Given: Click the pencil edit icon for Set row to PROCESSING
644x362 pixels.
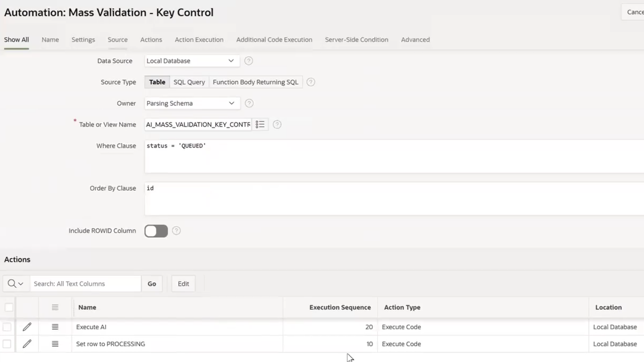Looking at the screenshot, I should [x=27, y=344].
